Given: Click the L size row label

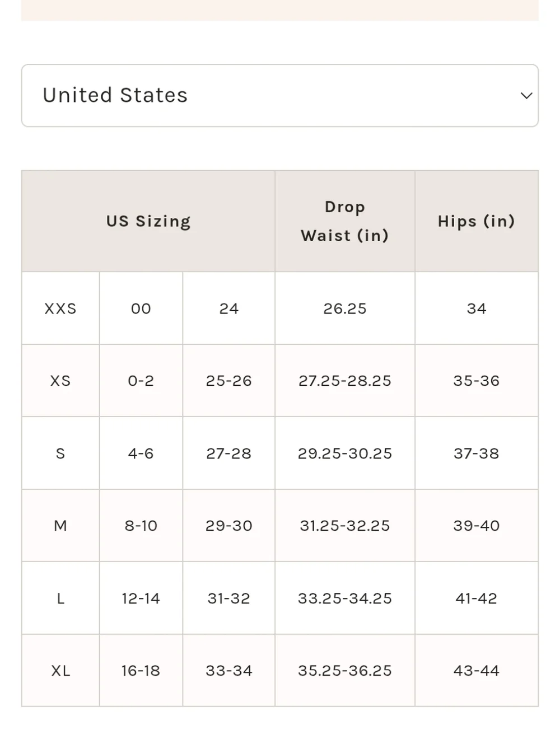Looking at the screenshot, I should pyautogui.click(x=60, y=598).
